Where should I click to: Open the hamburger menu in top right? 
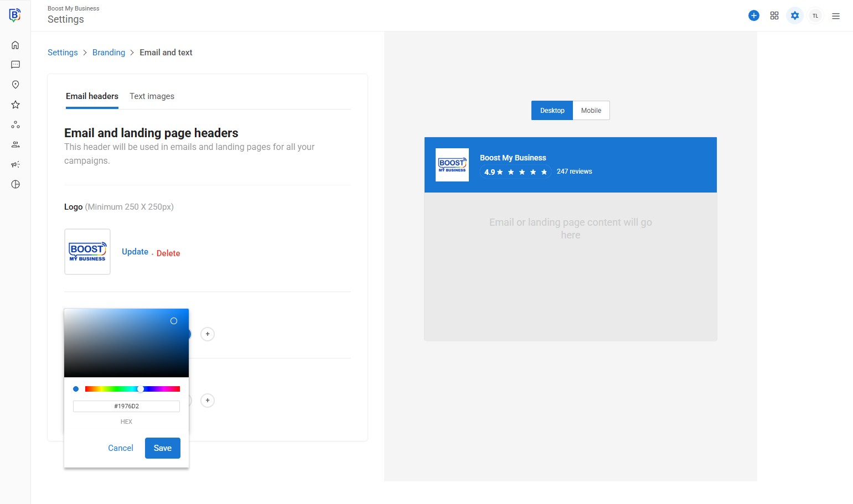coord(835,16)
